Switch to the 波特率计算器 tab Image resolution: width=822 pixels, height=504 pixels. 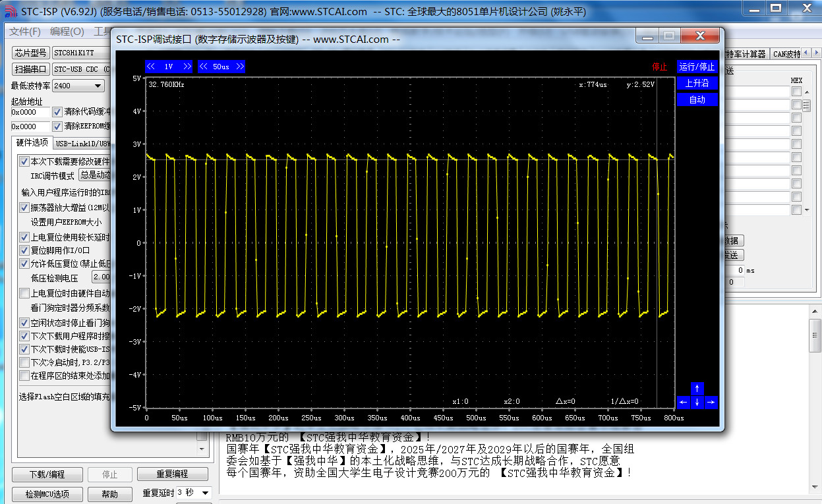point(746,54)
